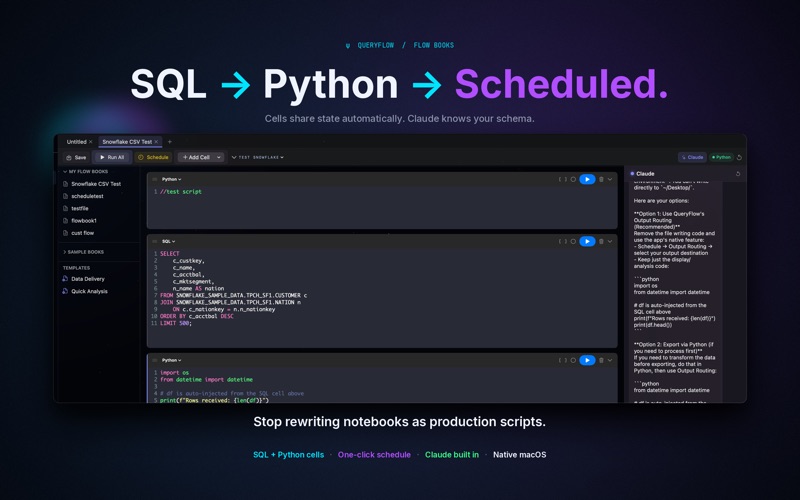
Task: Click 'One-click schedule' footer text
Action: pos(374,455)
